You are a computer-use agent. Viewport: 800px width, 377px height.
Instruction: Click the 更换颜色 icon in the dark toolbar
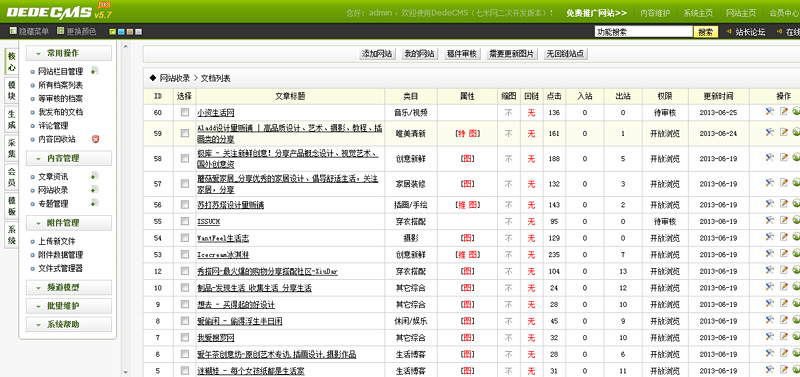pos(61,31)
